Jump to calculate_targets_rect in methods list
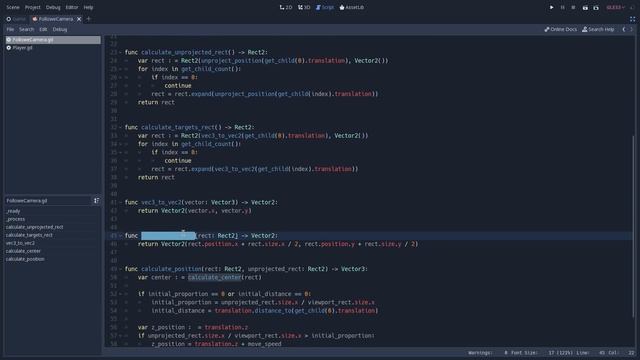640x360 pixels. tap(29, 235)
